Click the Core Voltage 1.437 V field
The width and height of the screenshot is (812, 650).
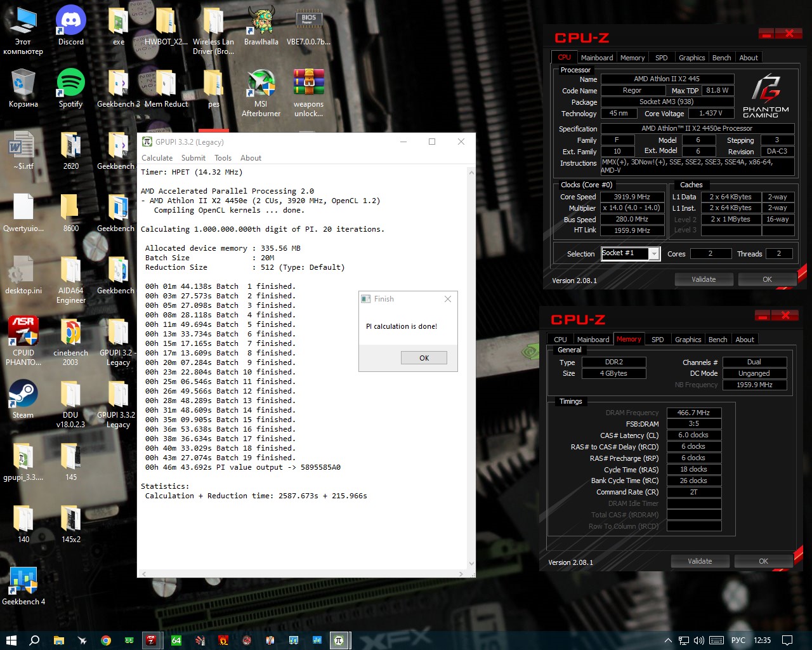tap(710, 114)
